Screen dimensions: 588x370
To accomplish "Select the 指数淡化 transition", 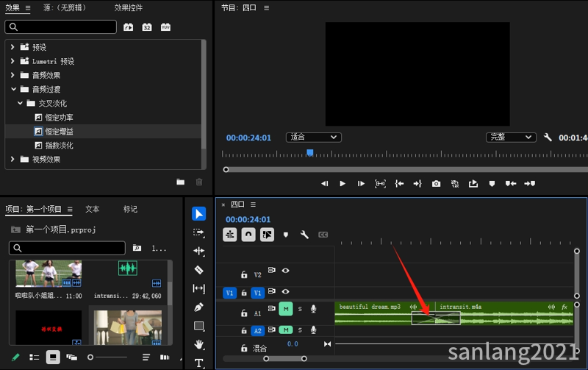I will coord(59,146).
